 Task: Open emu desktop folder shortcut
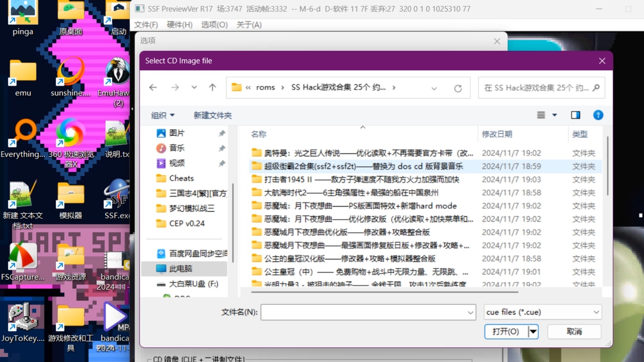(x=23, y=78)
